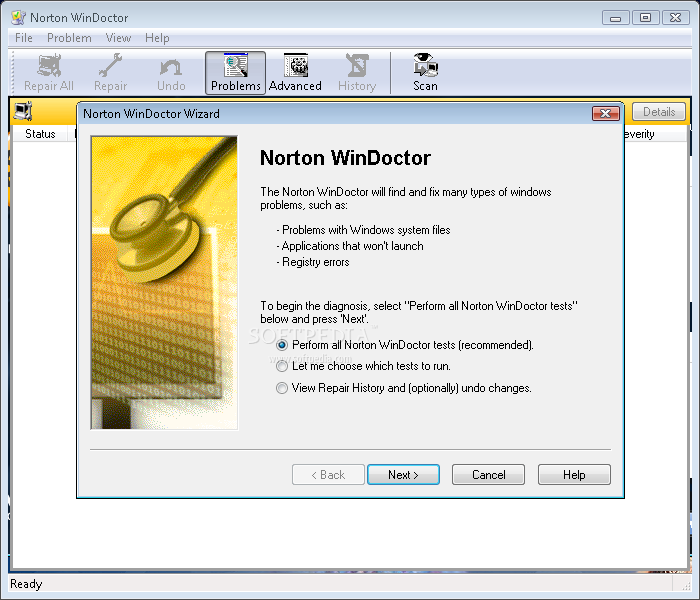Click the wizard Help button
The width and height of the screenshot is (700, 600).
[574, 475]
